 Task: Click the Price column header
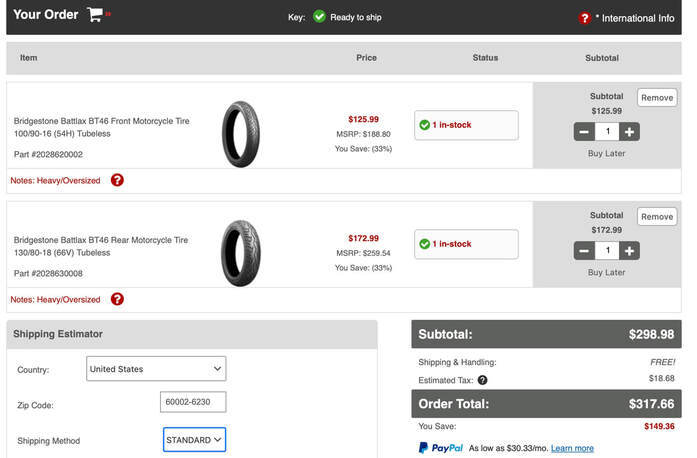click(366, 58)
